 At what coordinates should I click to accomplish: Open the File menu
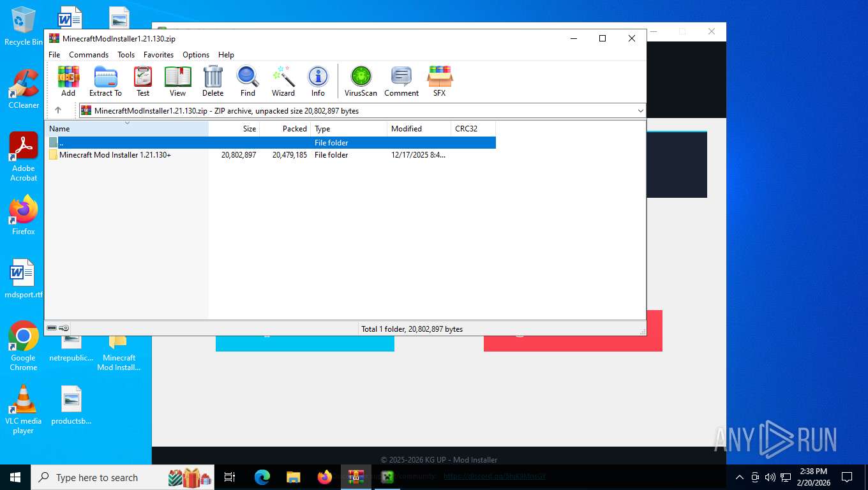coord(54,55)
